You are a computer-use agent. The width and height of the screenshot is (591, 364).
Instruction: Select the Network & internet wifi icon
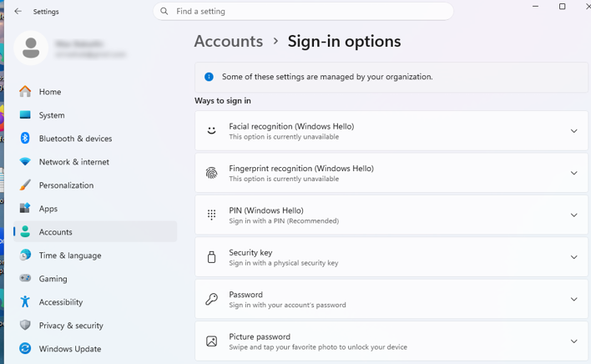click(25, 162)
